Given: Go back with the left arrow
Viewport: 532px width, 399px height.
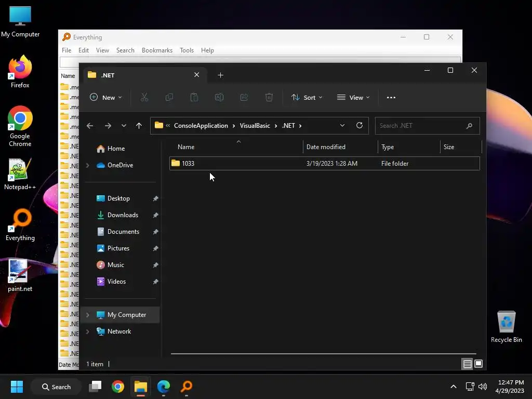Looking at the screenshot, I should point(90,126).
